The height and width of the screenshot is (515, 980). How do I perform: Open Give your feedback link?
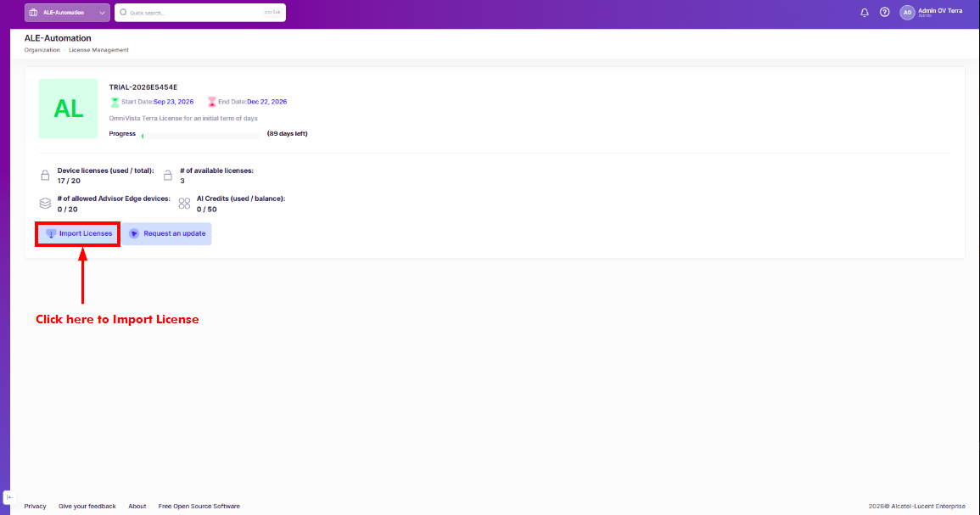click(87, 507)
